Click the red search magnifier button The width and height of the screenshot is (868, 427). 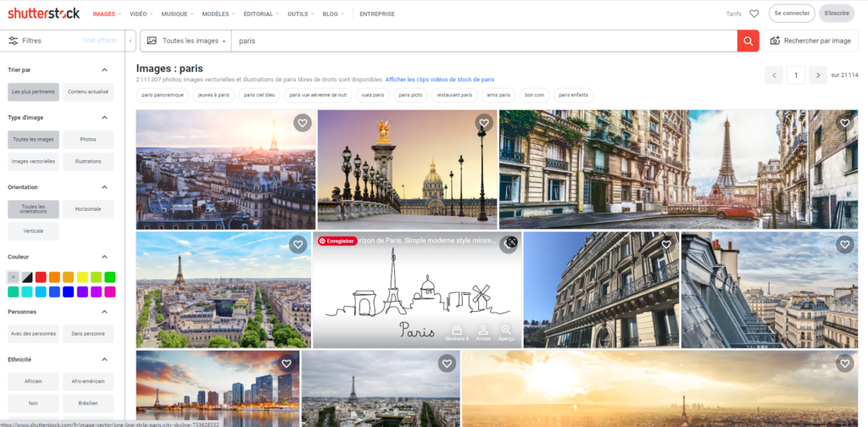[x=748, y=41]
